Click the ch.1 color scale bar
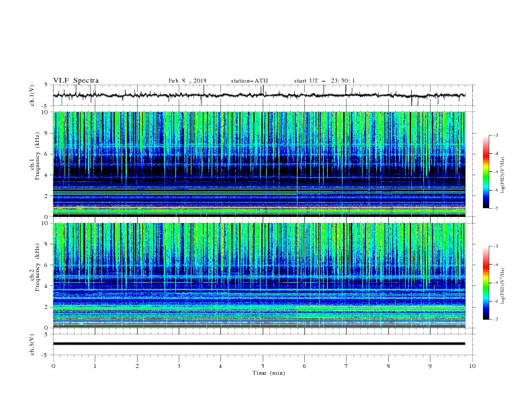Screen dimensions: 532x411 tap(486, 172)
